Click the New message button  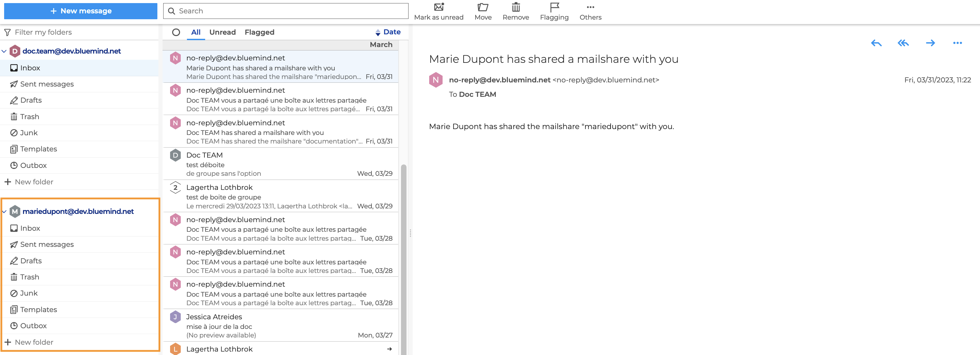(81, 11)
